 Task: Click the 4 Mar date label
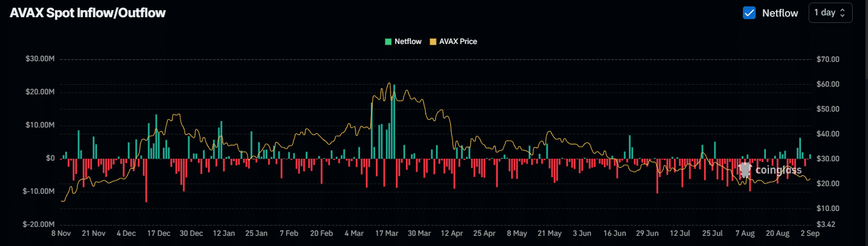point(354,234)
